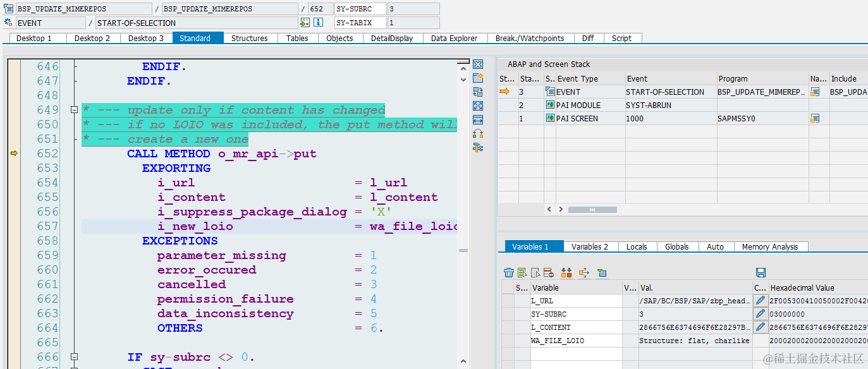Screen dimensions: 868x369
Task: Click the SY-SUBRC field in header
Action: point(360,9)
